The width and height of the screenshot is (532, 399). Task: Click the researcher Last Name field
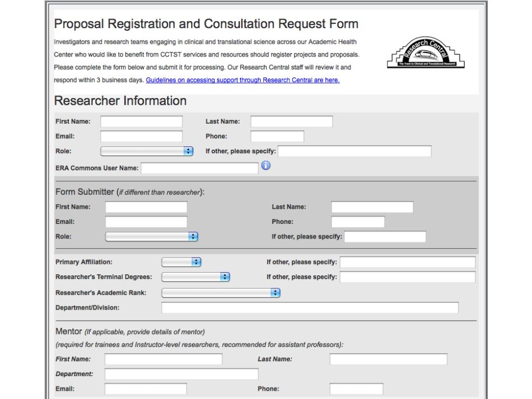(x=292, y=122)
